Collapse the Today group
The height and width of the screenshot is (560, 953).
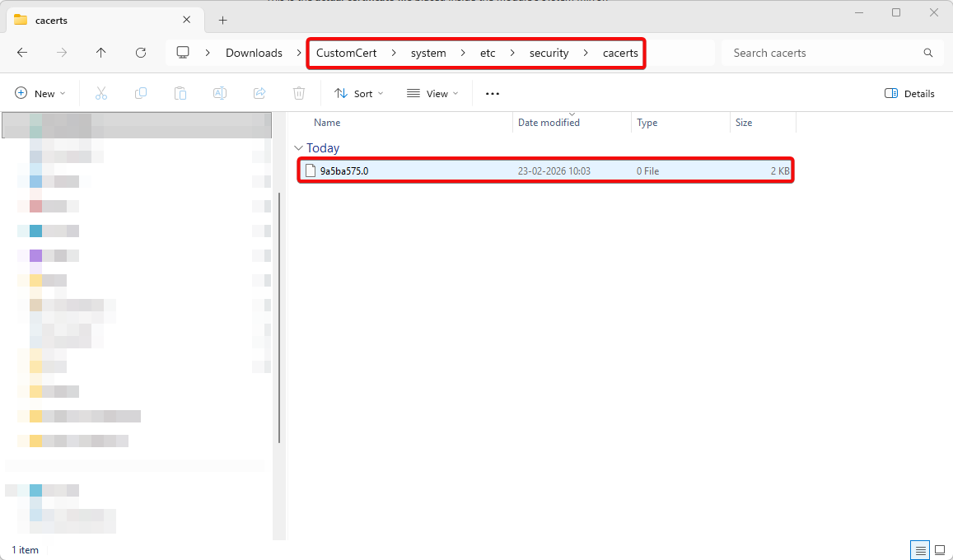click(298, 148)
